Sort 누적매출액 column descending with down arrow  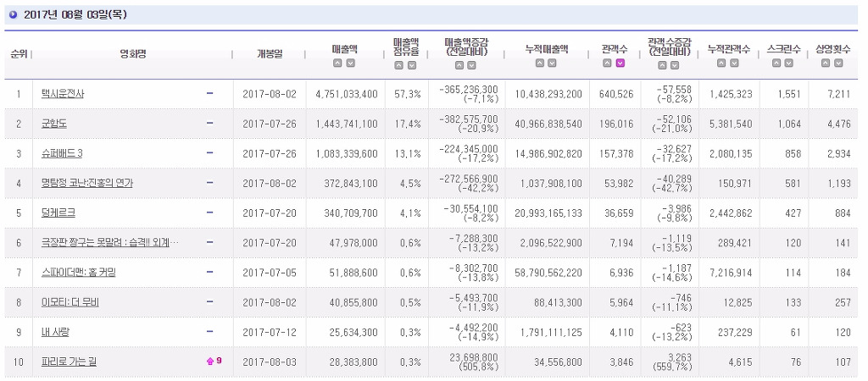(x=552, y=63)
